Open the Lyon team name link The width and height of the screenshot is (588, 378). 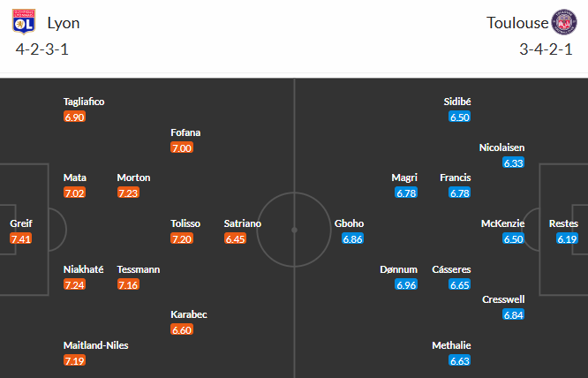(64, 24)
